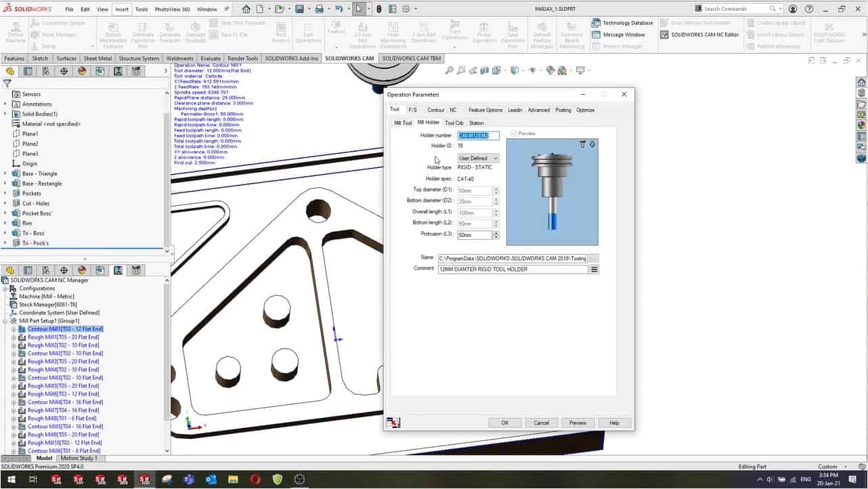The width and height of the screenshot is (868, 489).
Task: Open the SOLIDWORKS CAM NC Editor
Action: click(664, 35)
